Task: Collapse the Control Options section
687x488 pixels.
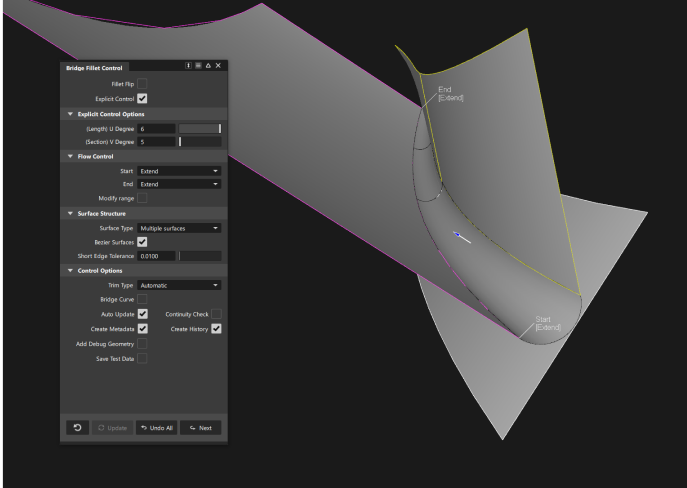Action: [70, 271]
